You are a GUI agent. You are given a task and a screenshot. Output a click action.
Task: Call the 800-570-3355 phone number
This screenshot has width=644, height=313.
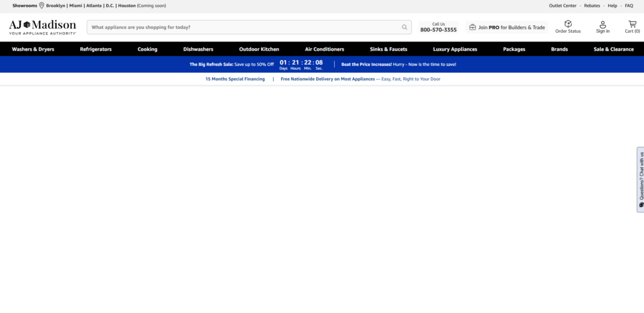438,30
